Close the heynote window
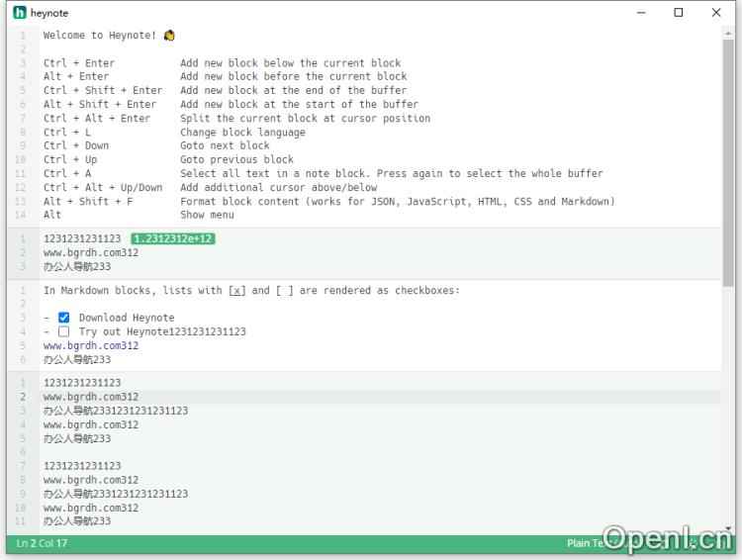Image resolution: width=742 pixels, height=560 pixels. (716, 13)
